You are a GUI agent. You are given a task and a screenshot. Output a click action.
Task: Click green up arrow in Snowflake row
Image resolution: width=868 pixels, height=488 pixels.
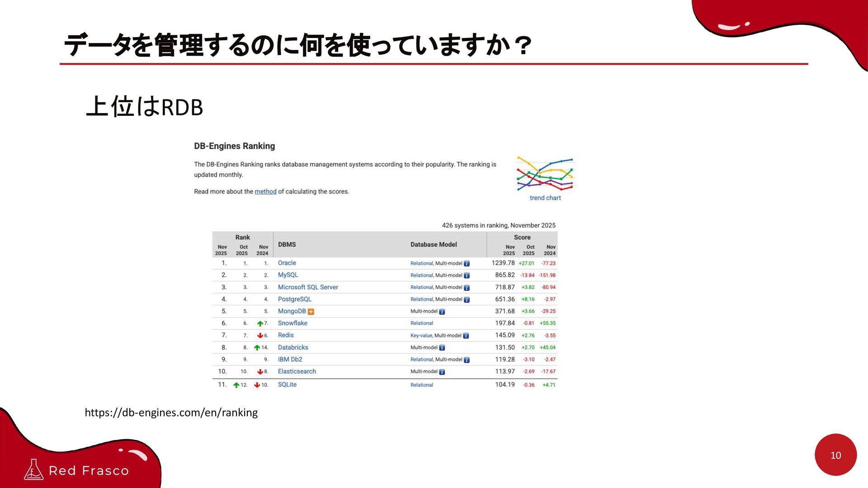pos(260,323)
